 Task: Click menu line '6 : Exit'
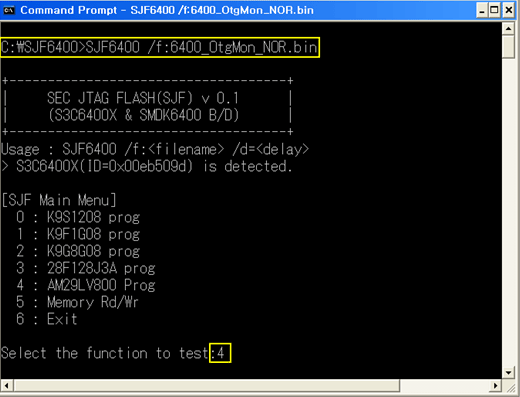tap(47, 319)
